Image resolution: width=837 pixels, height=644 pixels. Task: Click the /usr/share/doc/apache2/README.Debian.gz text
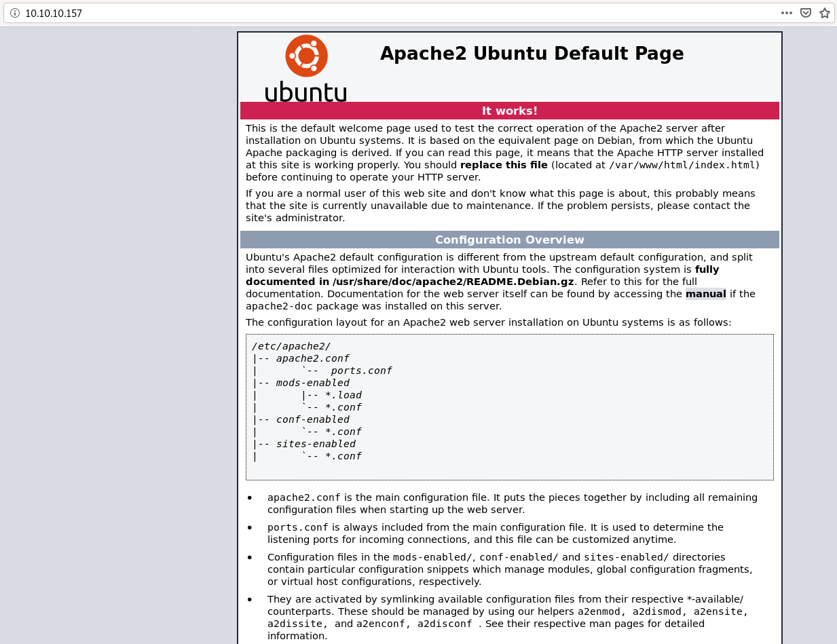click(x=453, y=282)
